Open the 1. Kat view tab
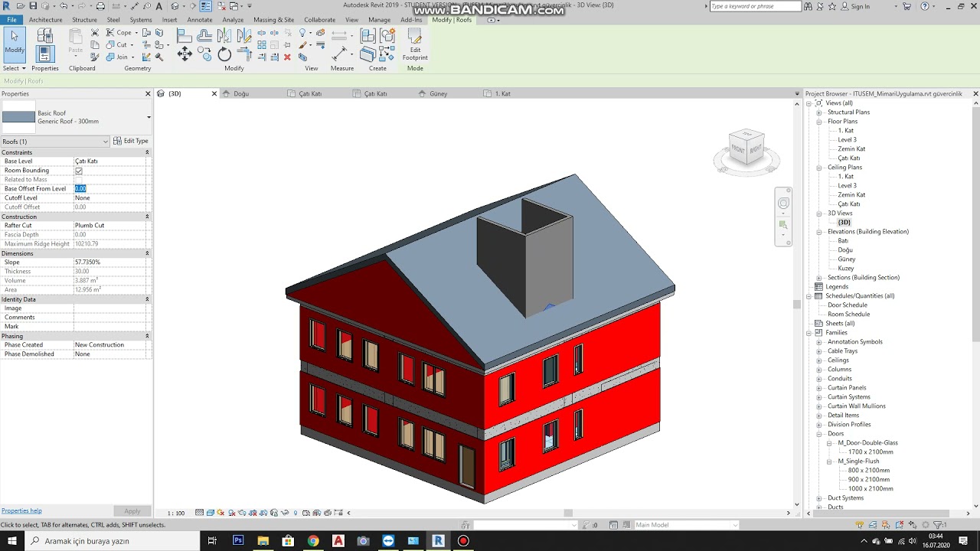This screenshot has width=980, height=551. point(502,93)
